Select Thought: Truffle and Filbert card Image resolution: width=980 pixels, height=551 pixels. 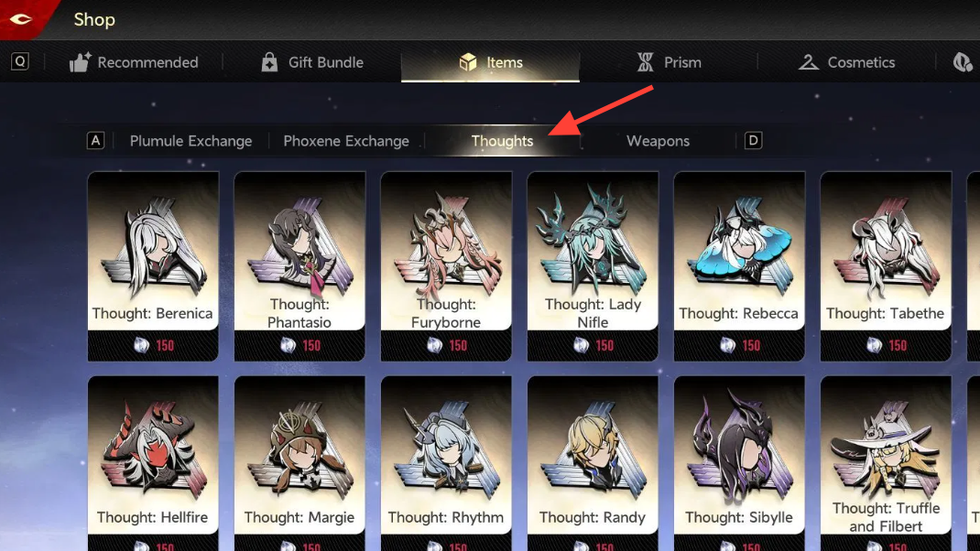[x=886, y=463]
